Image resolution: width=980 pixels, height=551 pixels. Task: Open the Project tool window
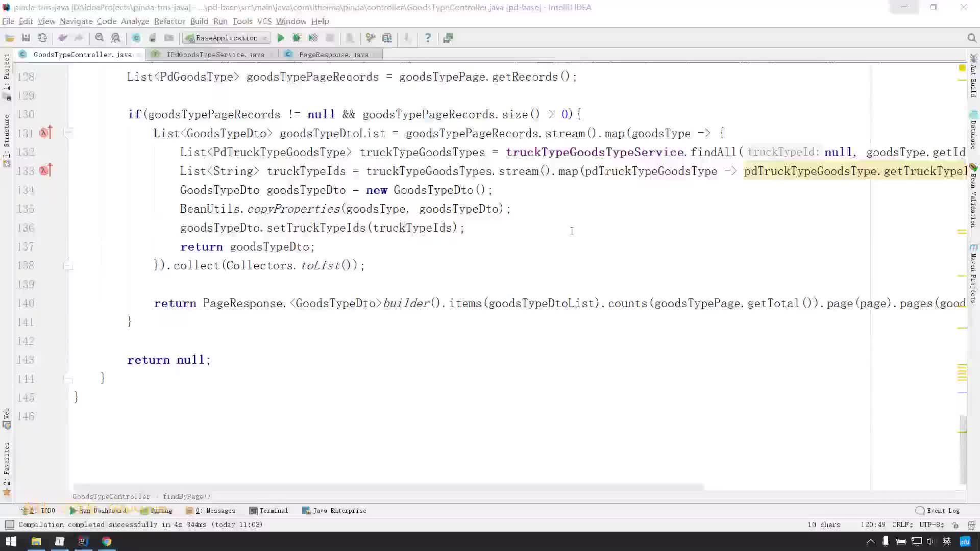pos(7,77)
